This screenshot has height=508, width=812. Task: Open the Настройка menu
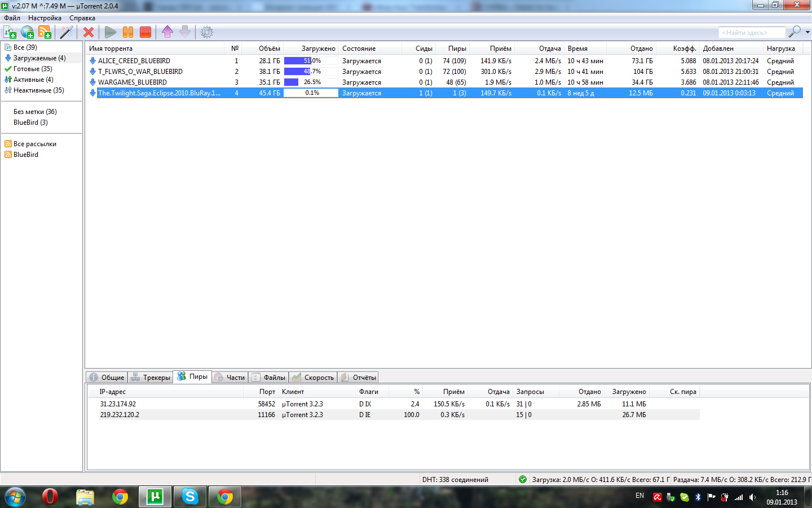[45, 18]
